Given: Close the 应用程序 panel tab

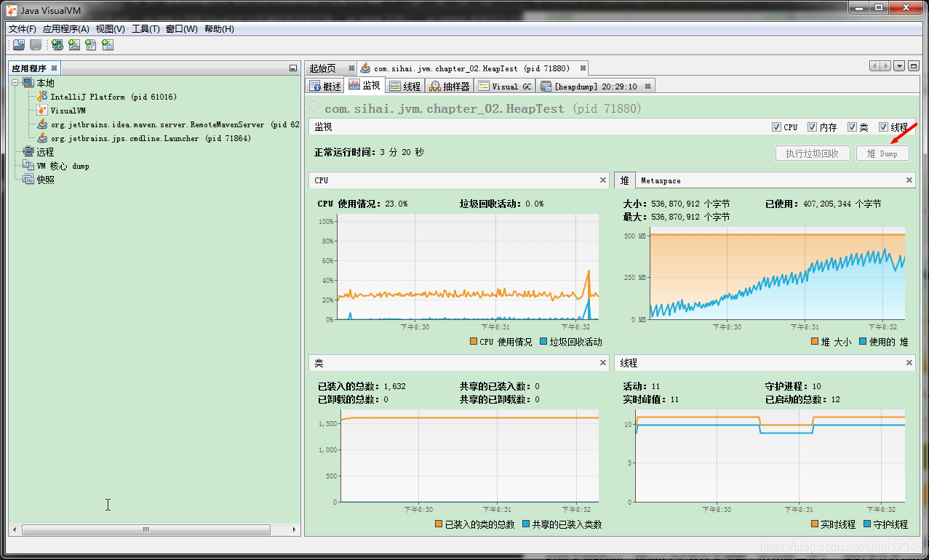Looking at the screenshot, I should [x=53, y=68].
